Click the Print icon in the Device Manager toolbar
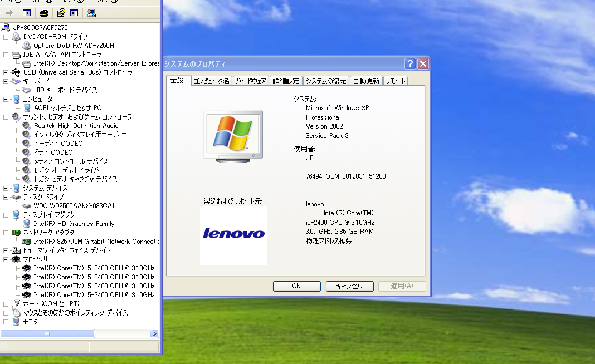Viewport: 595px width, 364px height. [43, 13]
